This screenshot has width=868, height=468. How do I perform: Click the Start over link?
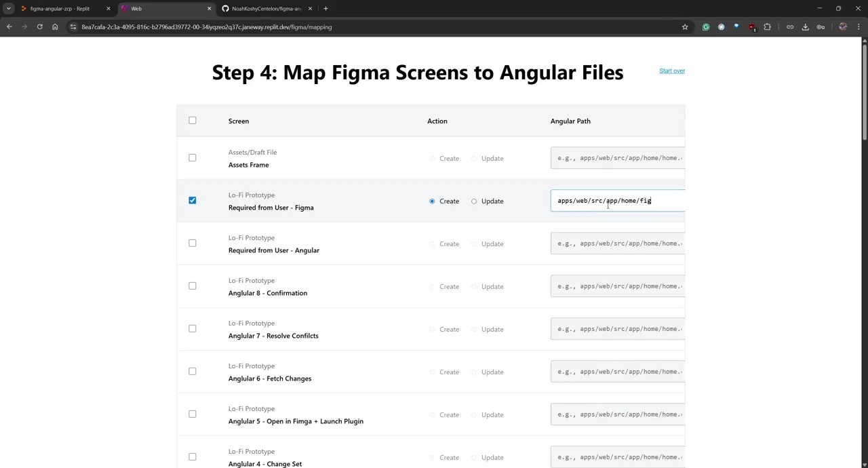(672, 71)
